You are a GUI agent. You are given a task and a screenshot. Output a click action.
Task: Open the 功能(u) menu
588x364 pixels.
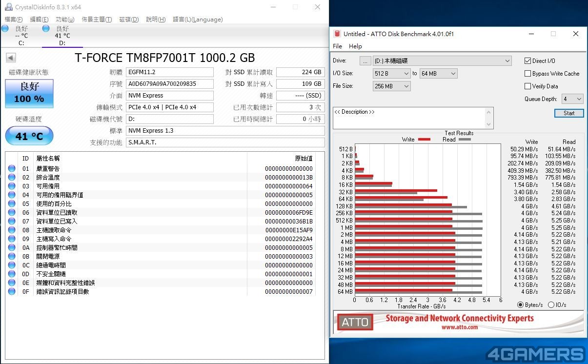click(x=65, y=20)
